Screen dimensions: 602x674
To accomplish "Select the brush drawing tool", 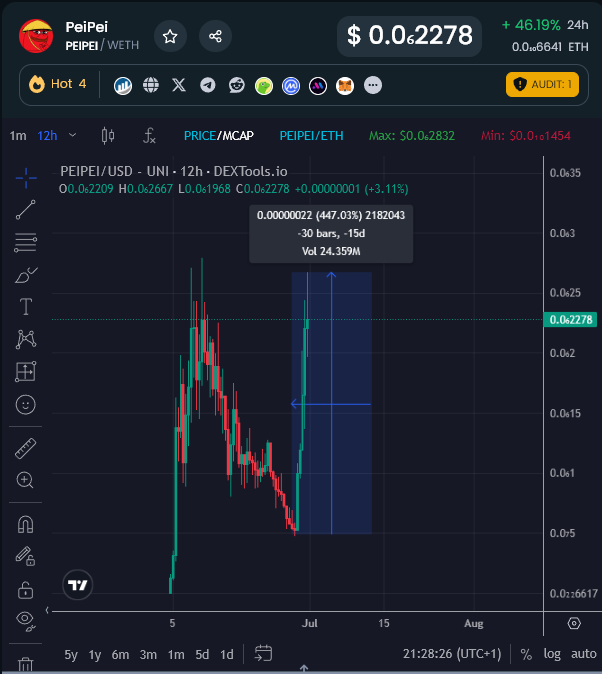I will [26, 275].
